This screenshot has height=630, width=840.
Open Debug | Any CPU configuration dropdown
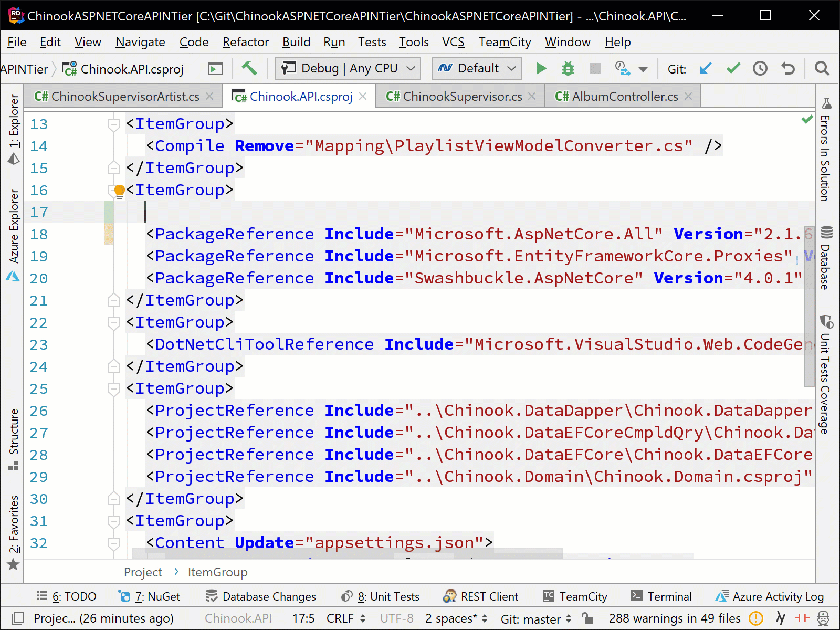(349, 68)
